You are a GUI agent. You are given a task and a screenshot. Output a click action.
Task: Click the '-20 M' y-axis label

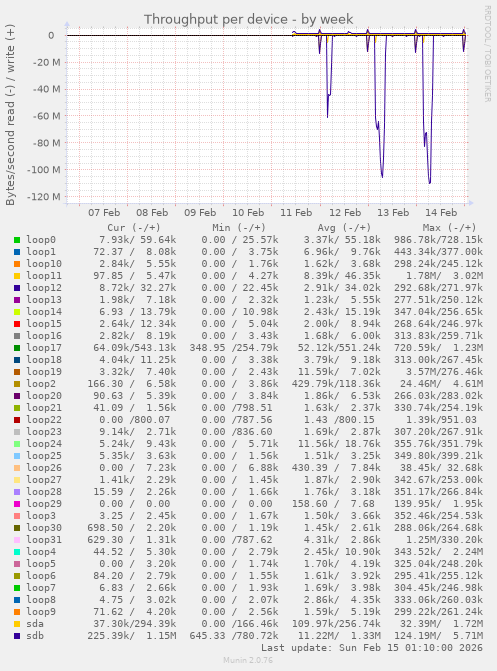click(46, 62)
